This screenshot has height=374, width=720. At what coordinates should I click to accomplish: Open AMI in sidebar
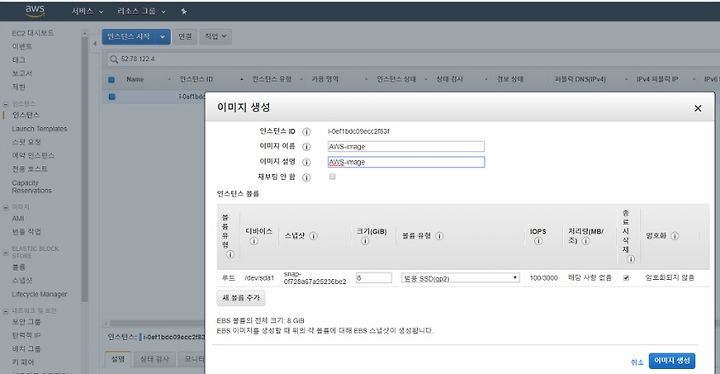coord(18,219)
